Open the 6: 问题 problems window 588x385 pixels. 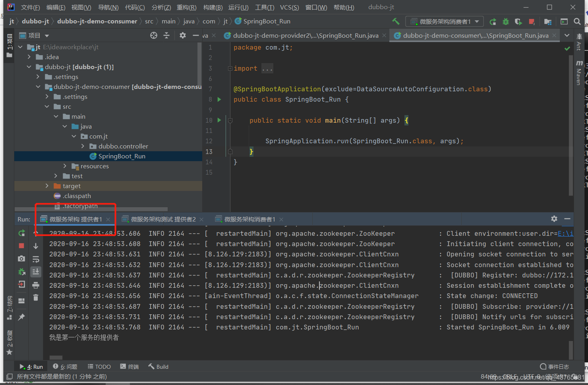65,366
